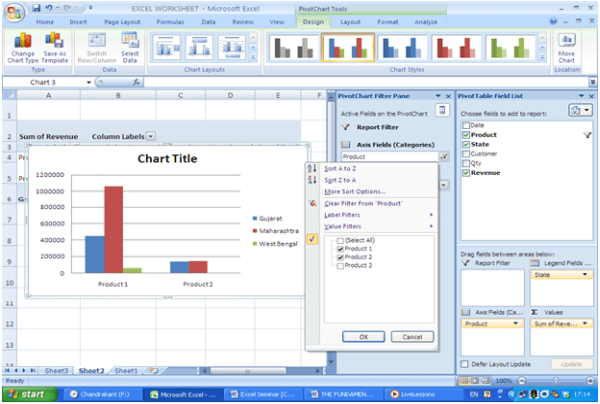
Task: Click Clear Filter From Product
Action: coord(364,203)
